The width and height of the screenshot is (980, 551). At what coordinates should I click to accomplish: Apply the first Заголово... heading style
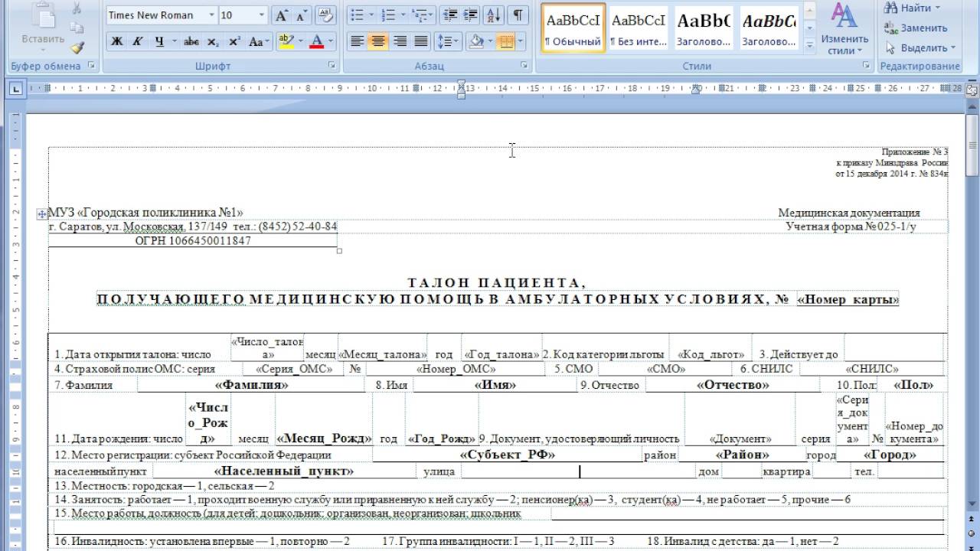[704, 28]
